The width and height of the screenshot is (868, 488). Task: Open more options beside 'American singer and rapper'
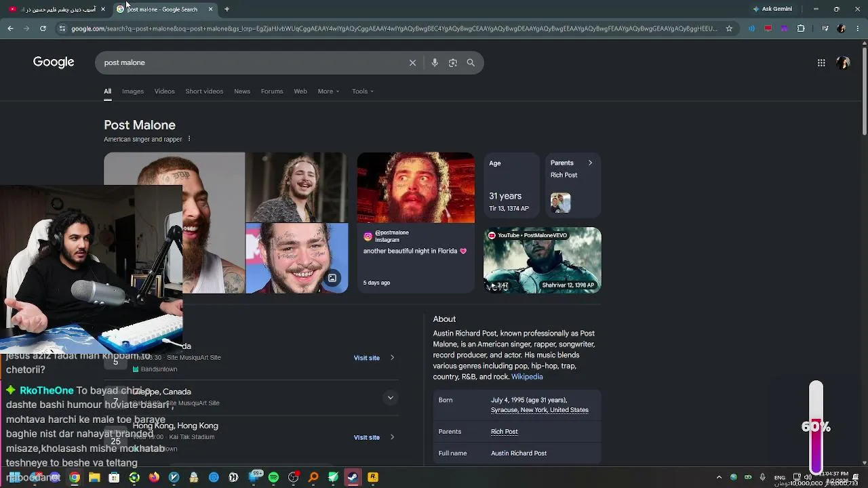point(189,139)
